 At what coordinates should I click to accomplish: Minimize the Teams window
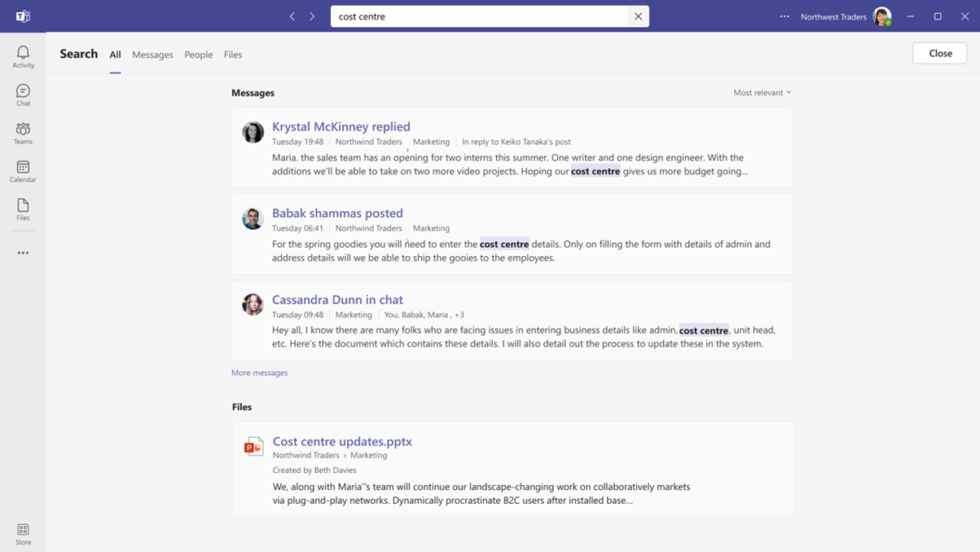click(x=911, y=16)
